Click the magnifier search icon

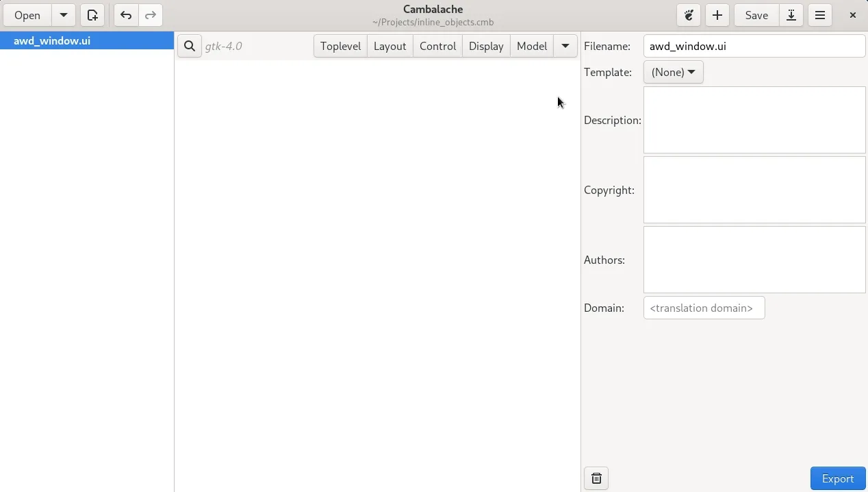tap(190, 46)
